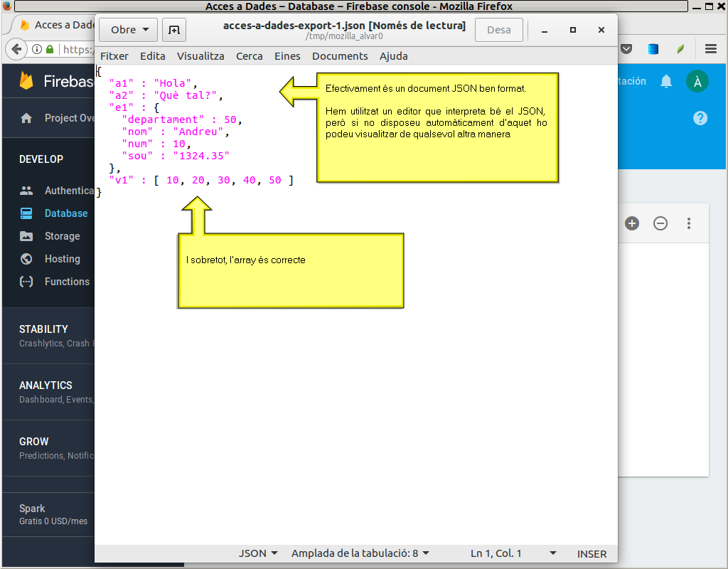The image size is (728, 569).
Task: Open Storage in Firebase sidebar
Action: click(63, 236)
